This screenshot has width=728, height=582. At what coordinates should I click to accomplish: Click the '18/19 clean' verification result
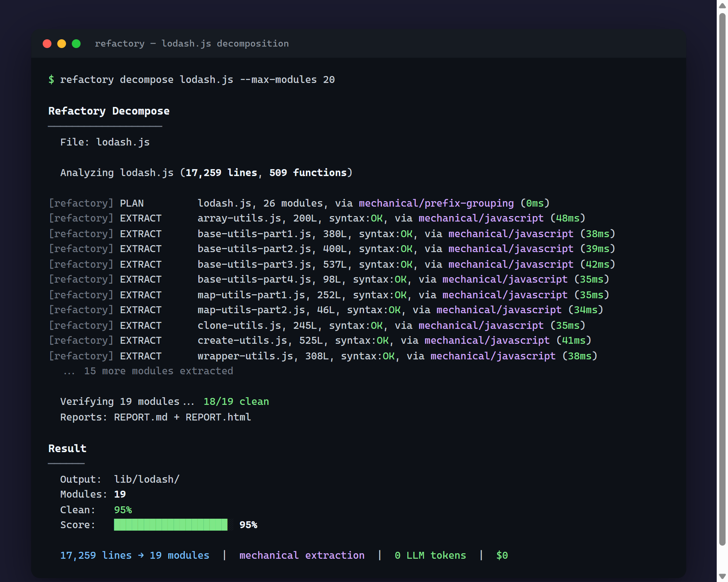coord(236,402)
